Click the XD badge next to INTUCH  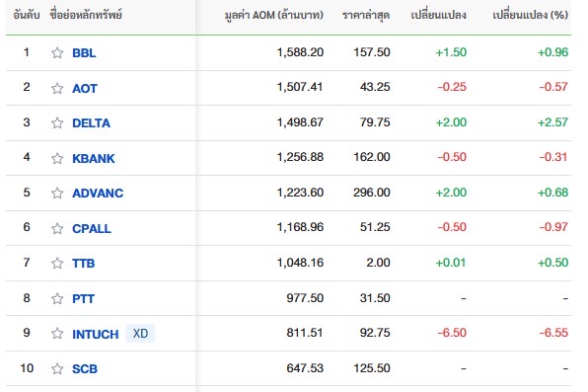(140, 334)
